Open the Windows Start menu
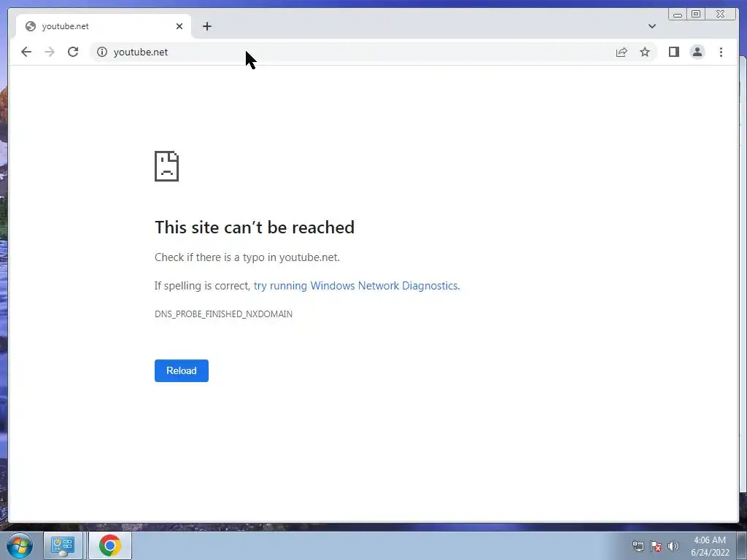Viewport: 747px width, 560px height. [20, 545]
